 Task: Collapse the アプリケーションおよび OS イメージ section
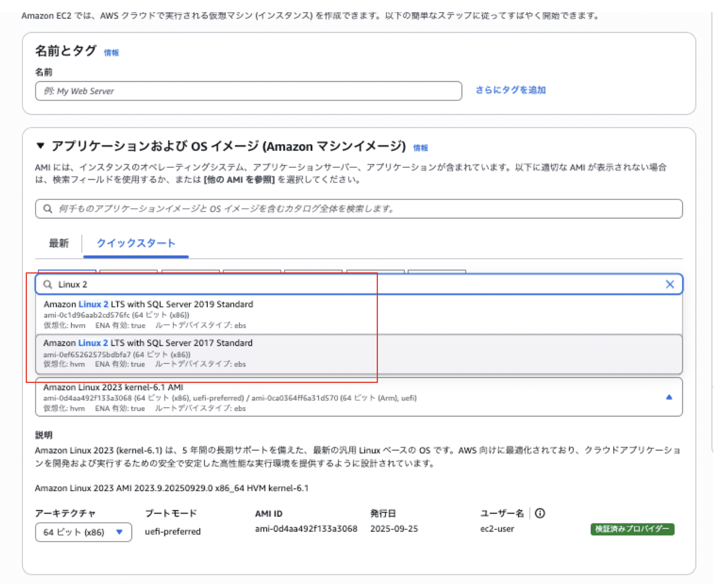pyautogui.click(x=40, y=145)
